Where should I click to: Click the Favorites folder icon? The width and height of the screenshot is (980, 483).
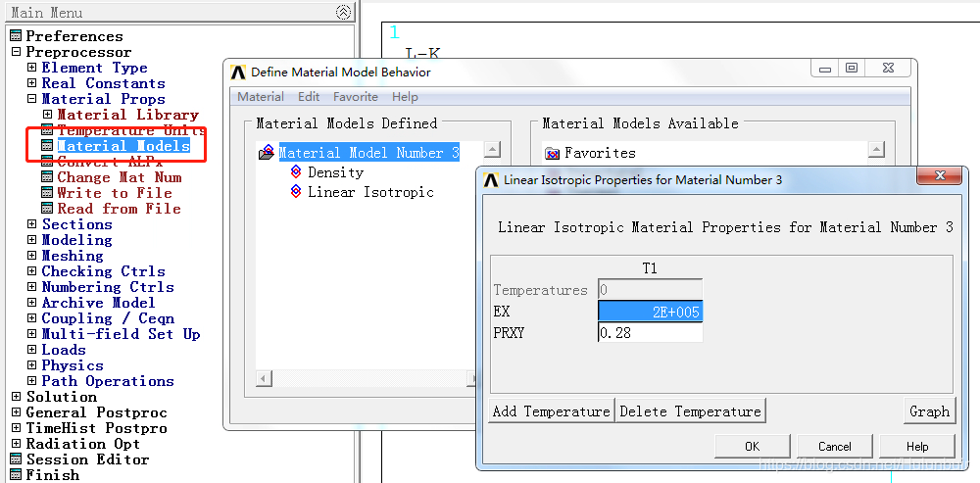pos(553,154)
